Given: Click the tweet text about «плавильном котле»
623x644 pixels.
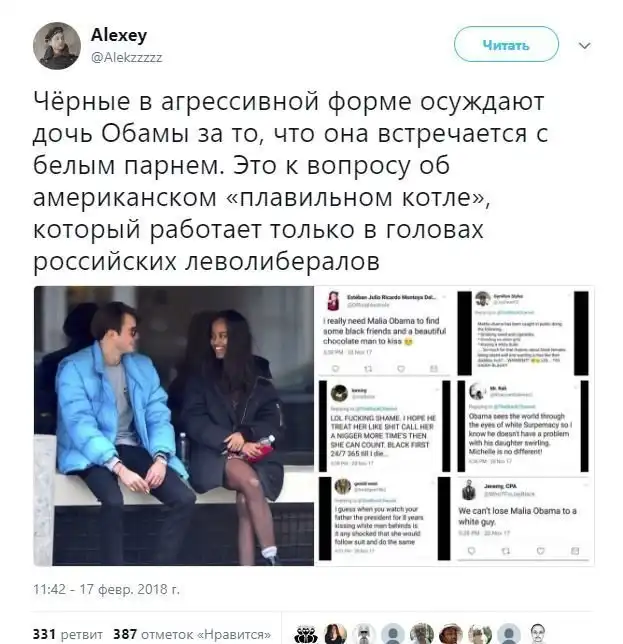Looking at the screenshot, I should click(x=290, y=181).
